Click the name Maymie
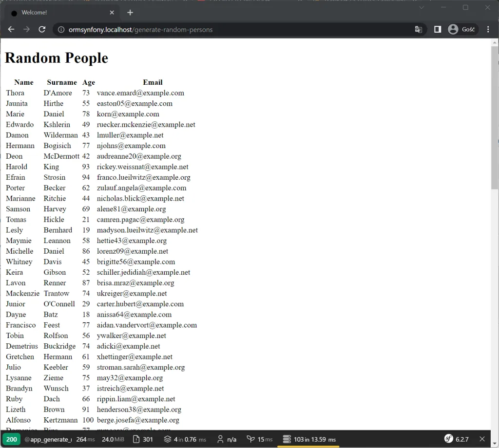 (19, 241)
